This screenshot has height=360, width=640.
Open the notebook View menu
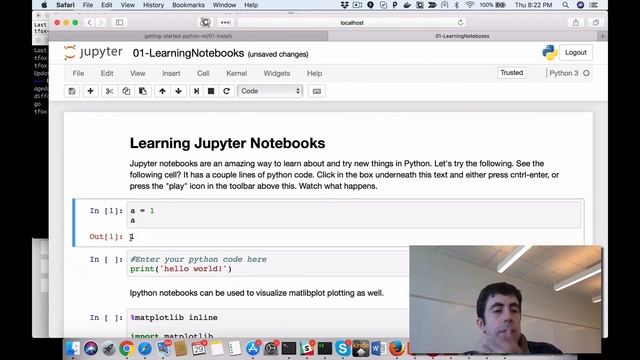(x=138, y=73)
